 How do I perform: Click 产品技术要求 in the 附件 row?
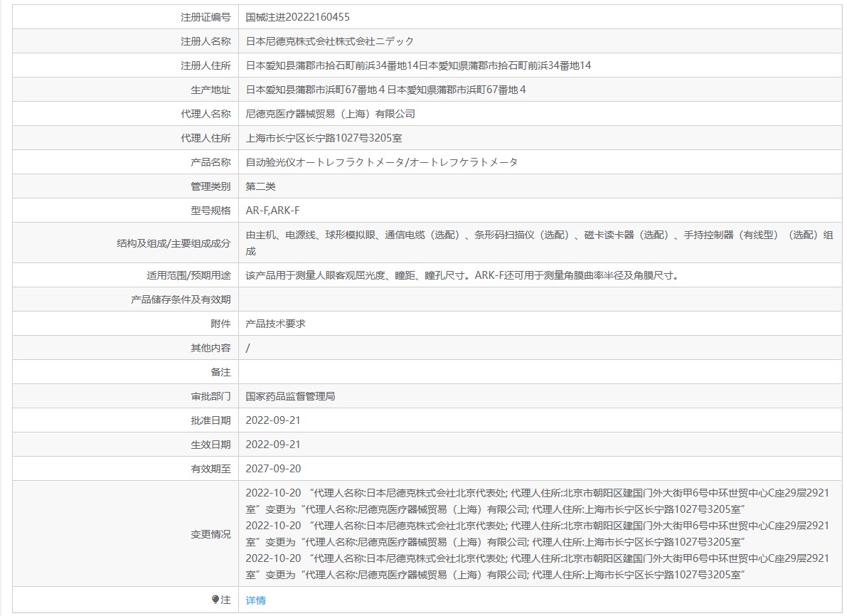pyautogui.click(x=275, y=324)
